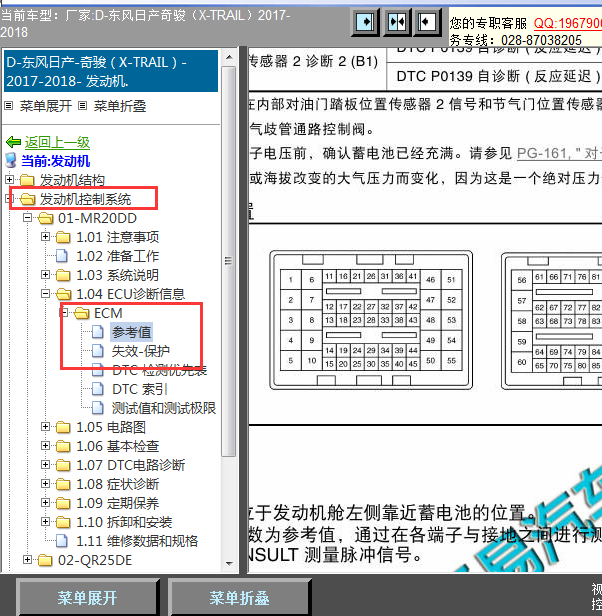Click the 1.04 ECU诊断信息 folder icon
Viewport: 602px width, 616px height.
click(x=63, y=294)
